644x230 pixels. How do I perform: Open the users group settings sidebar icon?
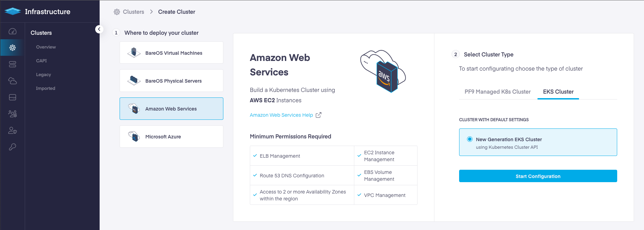pyautogui.click(x=12, y=114)
